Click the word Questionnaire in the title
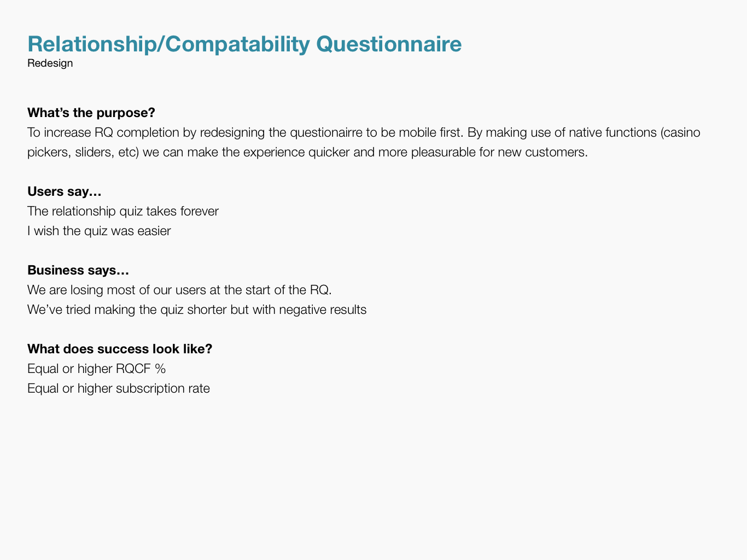This screenshot has width=747, height=560. [389, 44]
